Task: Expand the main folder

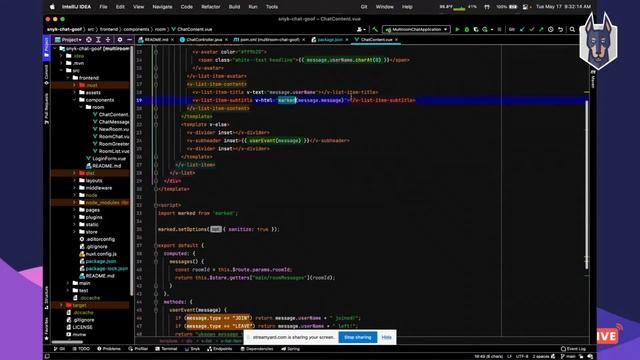Action: [68, 283]
